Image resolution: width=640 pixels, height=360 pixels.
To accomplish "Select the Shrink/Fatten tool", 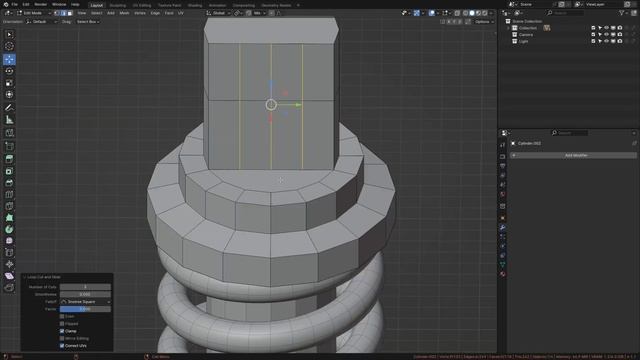I will (9, 264).
